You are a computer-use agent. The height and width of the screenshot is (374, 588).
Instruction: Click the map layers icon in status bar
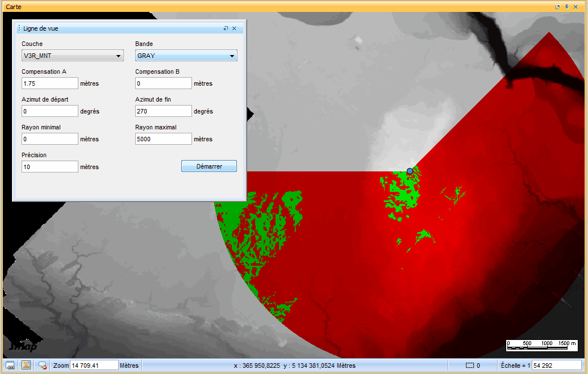[26, 365]
